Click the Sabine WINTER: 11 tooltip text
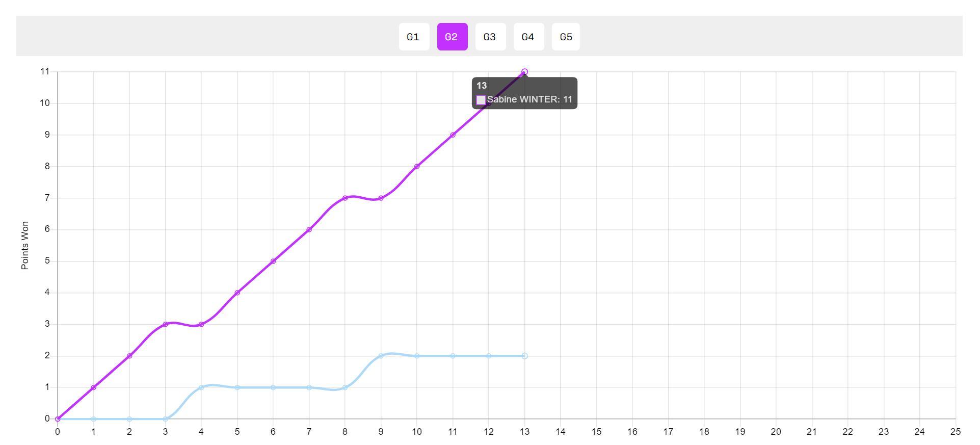This screenshot has height=445, width=980. [529, 99]
